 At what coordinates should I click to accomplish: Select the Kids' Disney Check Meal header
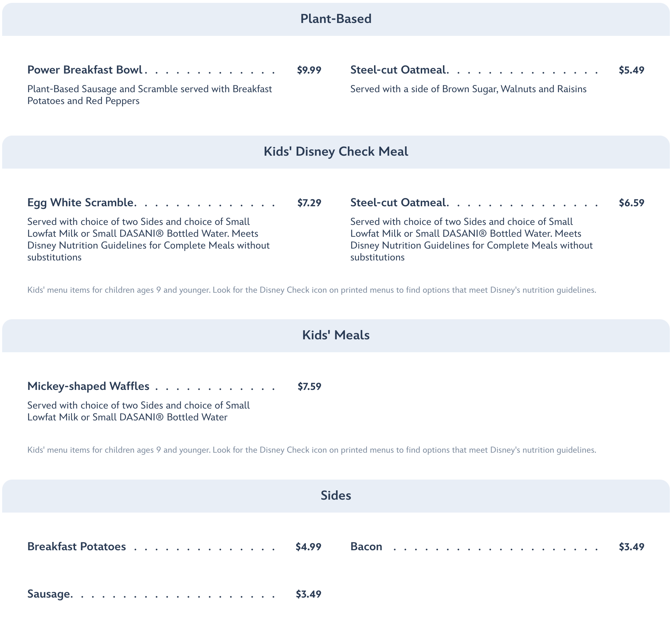tap(336, 152)
